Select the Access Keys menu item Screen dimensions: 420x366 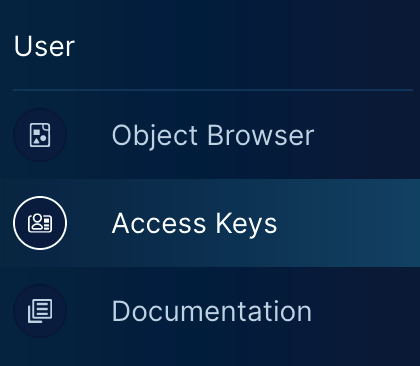[x=210, y=223]
